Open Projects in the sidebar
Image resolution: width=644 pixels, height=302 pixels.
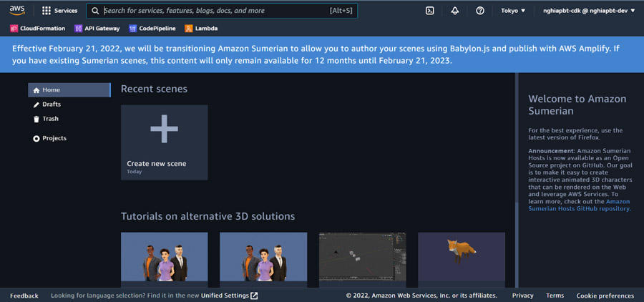pyautogui.click(x=54, y=138)
